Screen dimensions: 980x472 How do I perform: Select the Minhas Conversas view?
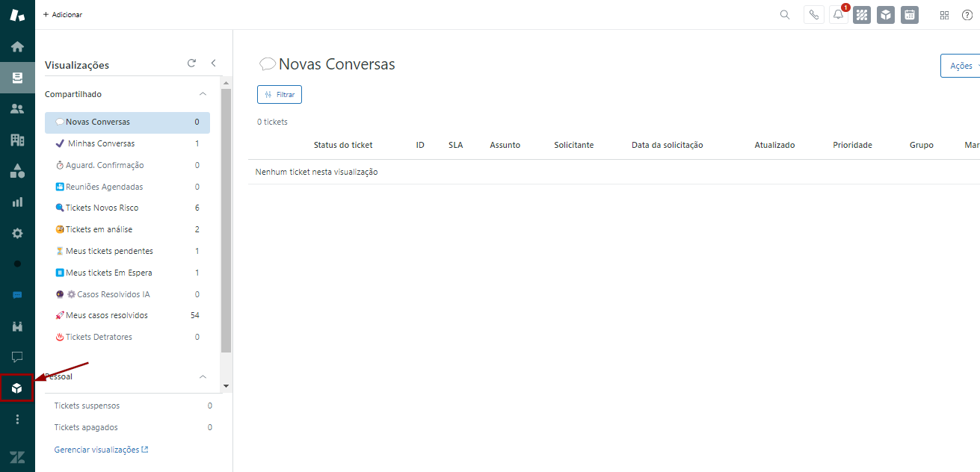[101, 143]
